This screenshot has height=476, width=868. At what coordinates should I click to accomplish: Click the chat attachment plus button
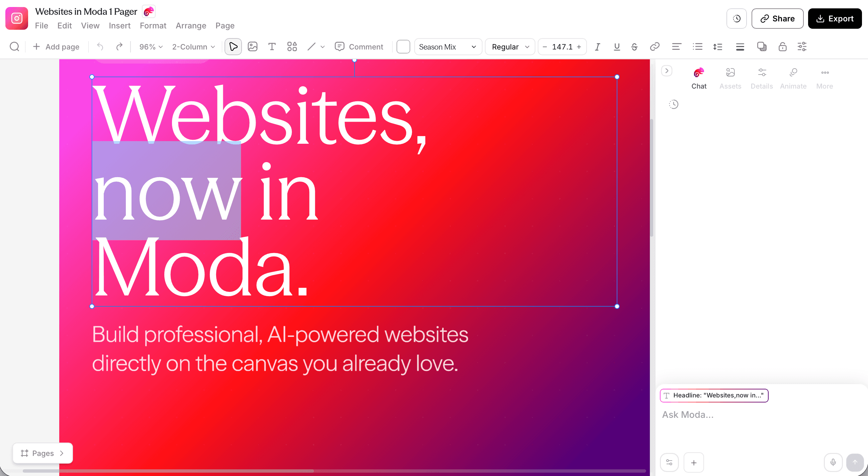pos(693,463)
